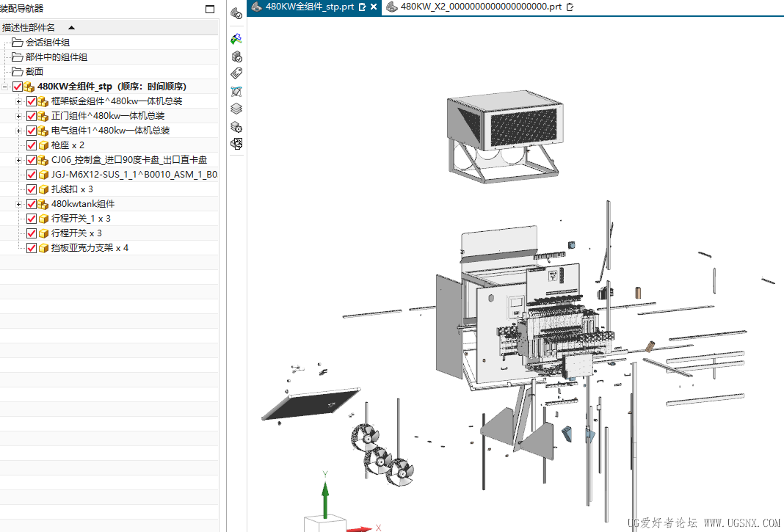Click the colorful paint-and-check icon in sidebar

[236, 38]
